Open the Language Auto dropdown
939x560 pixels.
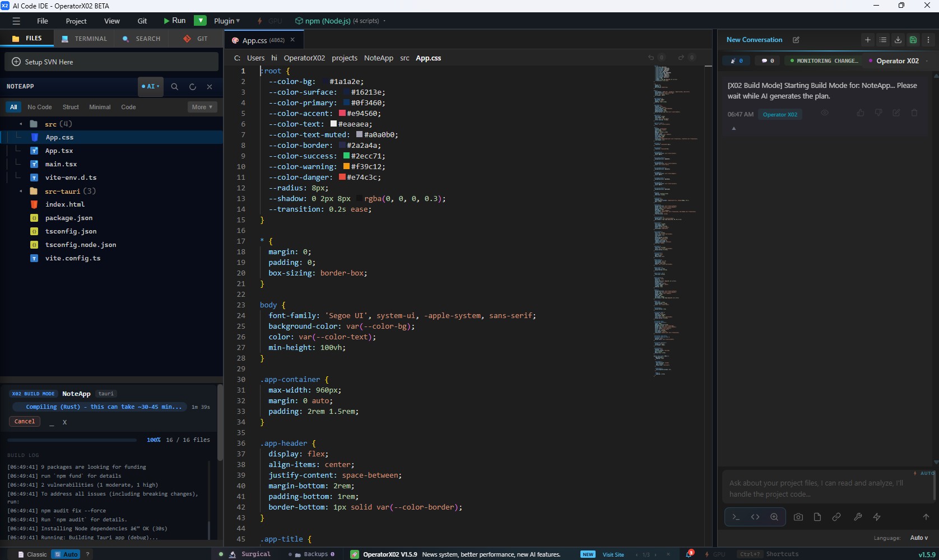[x=918, y=538]
